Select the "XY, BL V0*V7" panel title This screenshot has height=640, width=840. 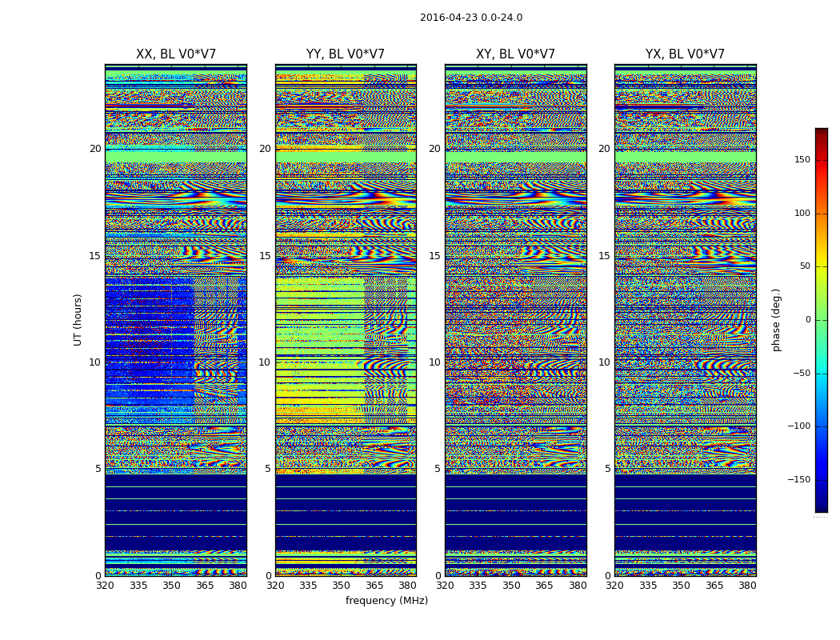(515, 54)
